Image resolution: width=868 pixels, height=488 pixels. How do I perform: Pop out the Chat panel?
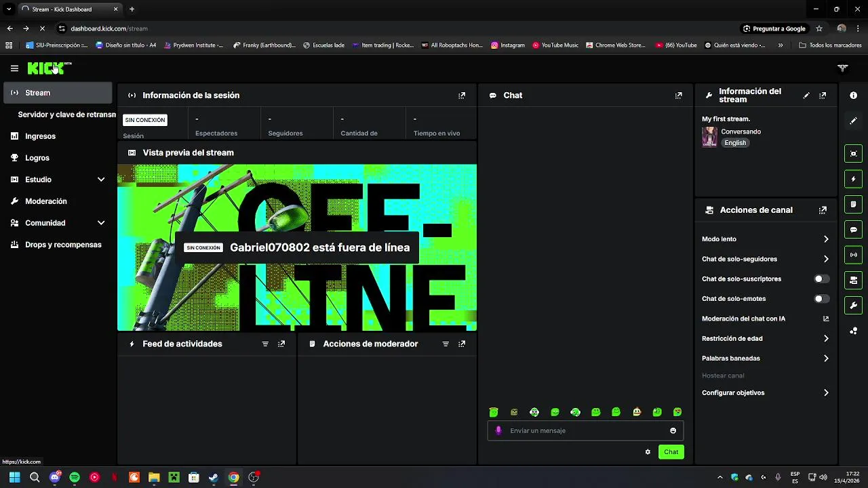click(678, 96)
